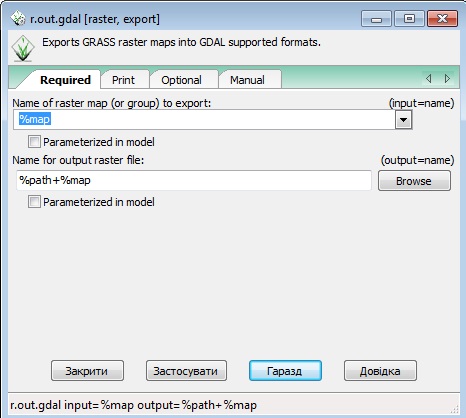This screenshot has width=466, height=418.
Task: Click the Застосувати button
Action: [x=186, y=371]
